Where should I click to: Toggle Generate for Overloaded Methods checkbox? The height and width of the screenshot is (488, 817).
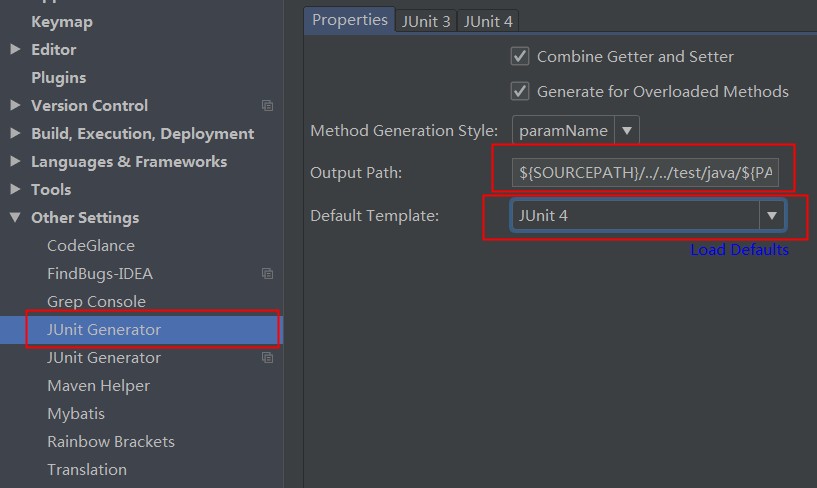point(519,91)
